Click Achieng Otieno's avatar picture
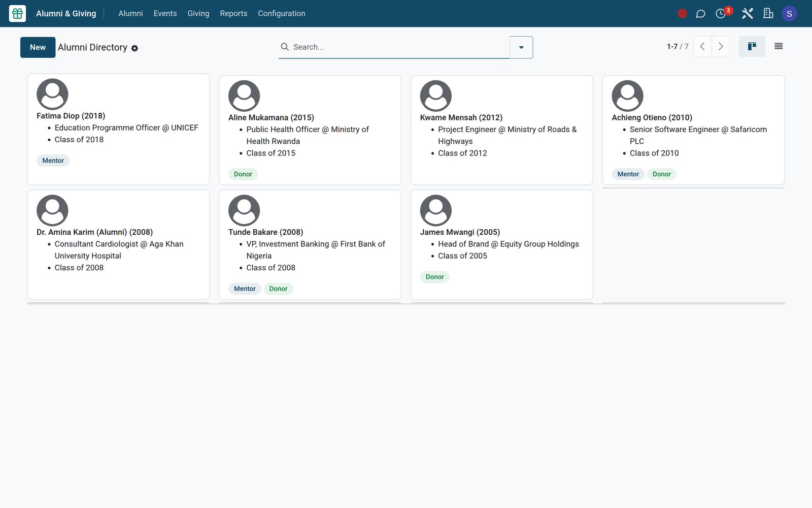Image resolution: width=812 pixels, height=508 pixels. click(x=628, y=96)
